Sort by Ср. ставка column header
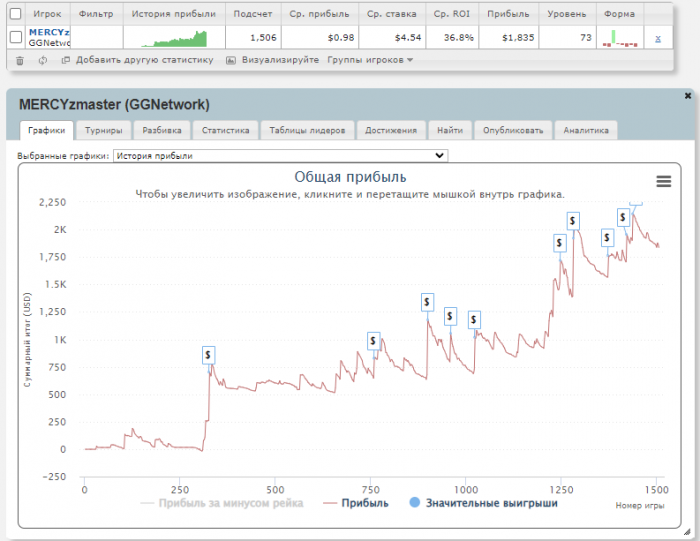This screenshot has height=541, width=700. [x=392, y=14]
